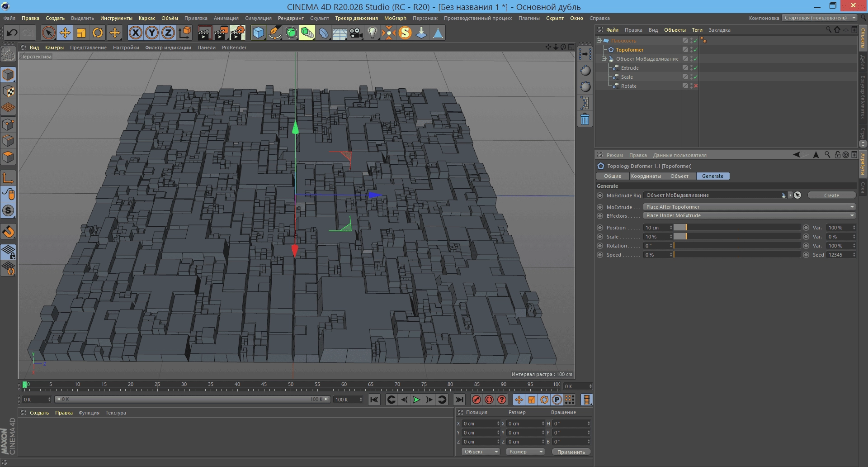The width and height of the screenshot is (868, 467).
Task: Play the animation forward
Action: coord(416,400)
